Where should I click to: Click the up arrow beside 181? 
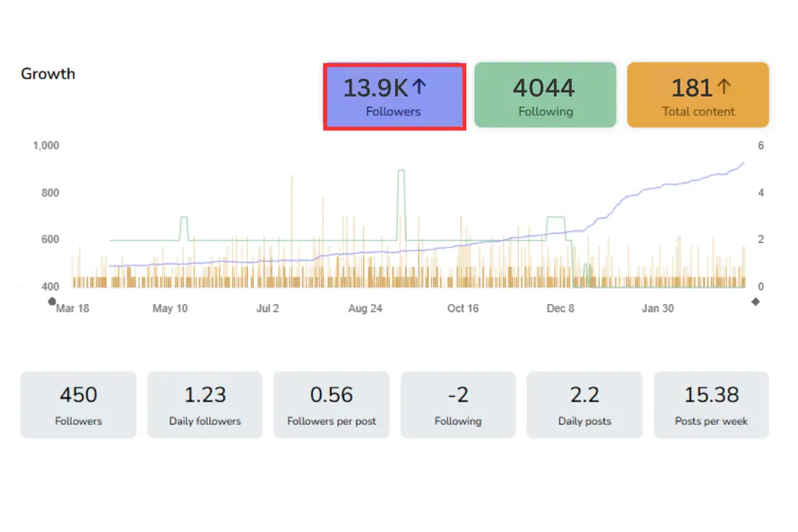point(724,87)
